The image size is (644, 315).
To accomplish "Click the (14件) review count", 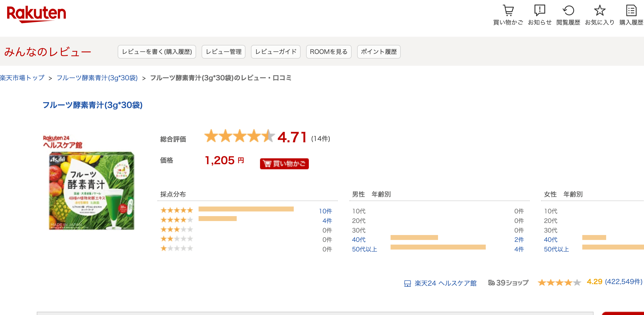I will coord(321,139).
